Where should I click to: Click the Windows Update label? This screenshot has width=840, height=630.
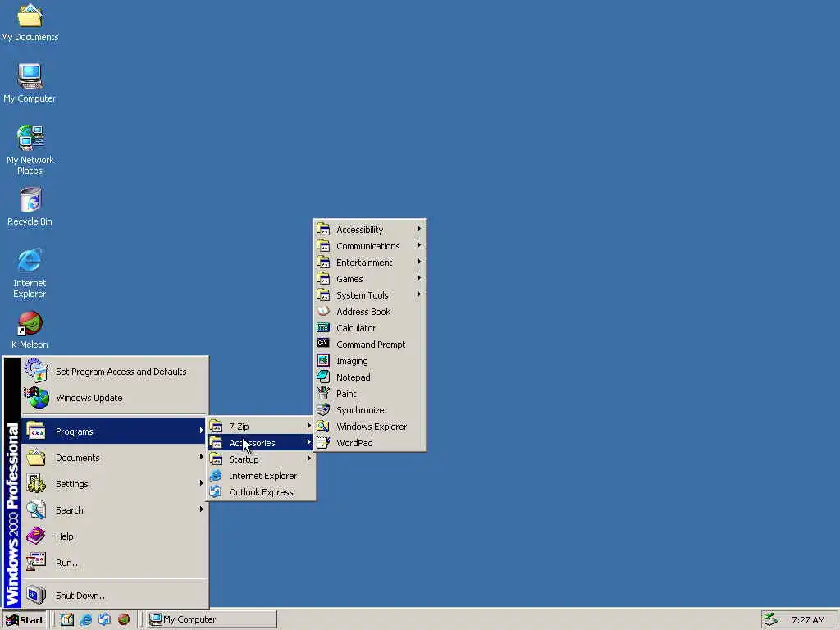[x=89, y=398]
